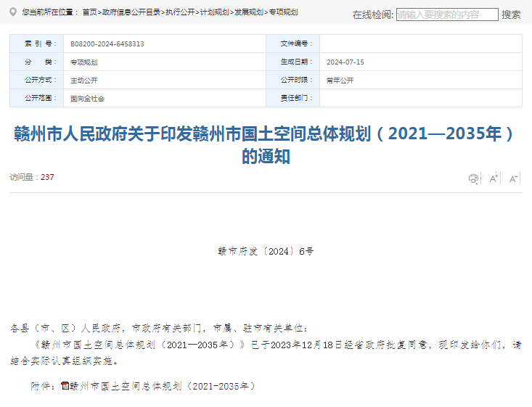Click the 访问量 view count
Viewport: 532px width, 407px height.
[32, 177]
